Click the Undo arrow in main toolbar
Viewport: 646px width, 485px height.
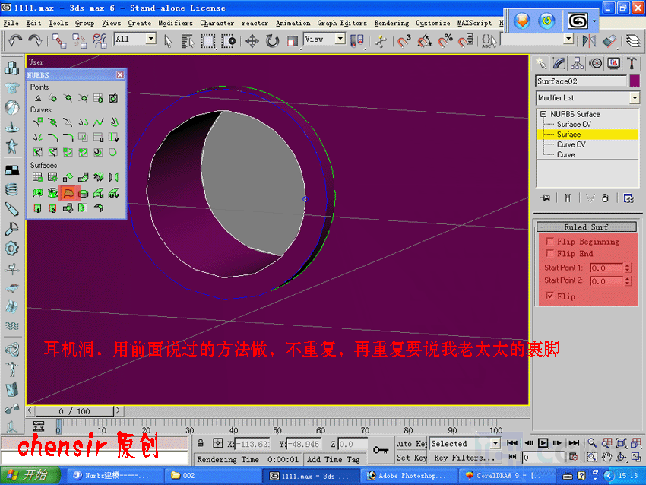click(15, 40)
